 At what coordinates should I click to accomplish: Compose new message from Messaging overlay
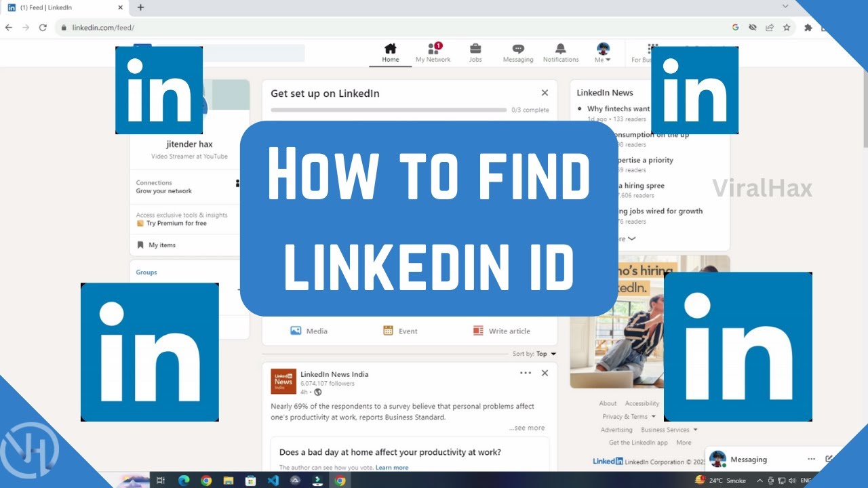click(829, 459)
